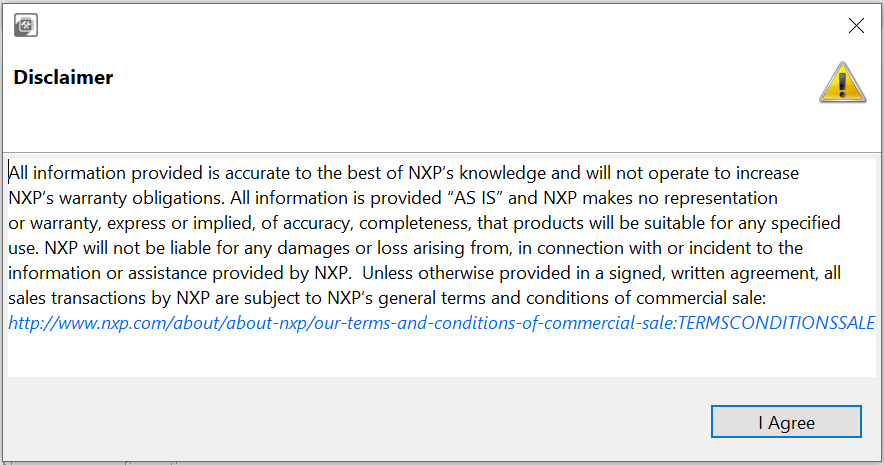Click the bold "Disclaimer" heading
Image resolution: width=884 pixels, height=465 pixels.
pos(63,77)
